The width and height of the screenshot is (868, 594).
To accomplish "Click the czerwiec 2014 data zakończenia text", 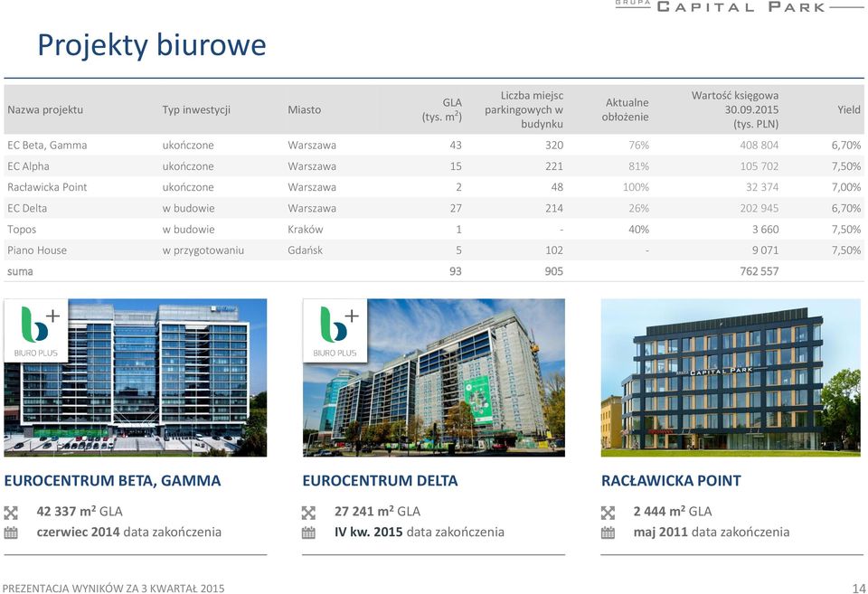I will pos(129,532).
